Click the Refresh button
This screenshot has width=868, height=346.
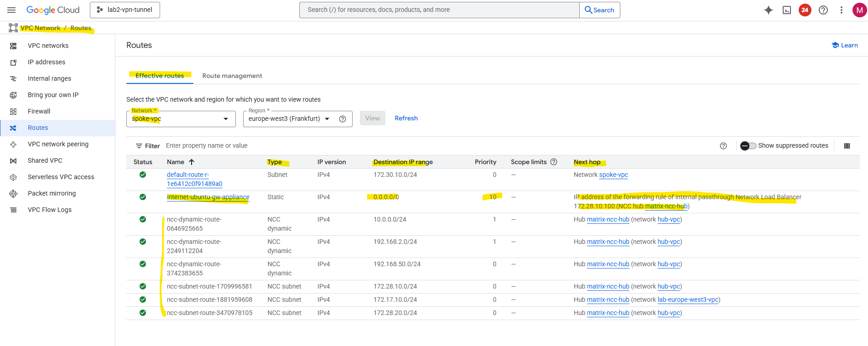pyautogui.click(x=406, y=118)
